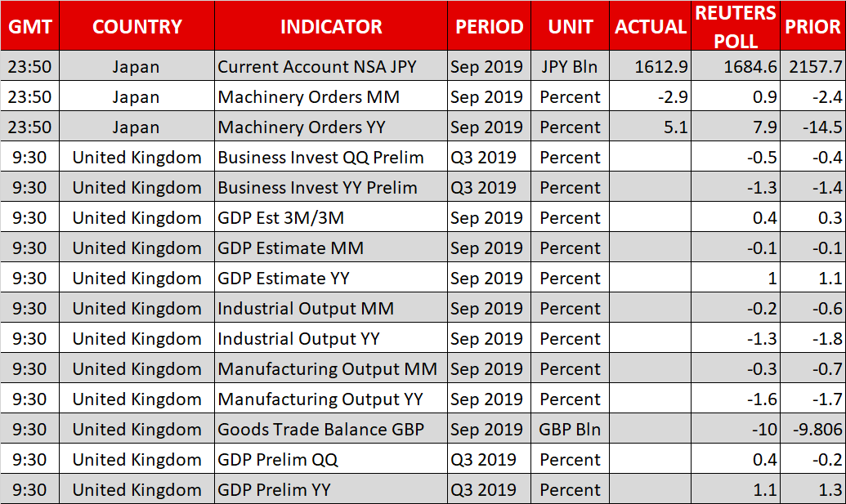Click the ACTUAL column header
This screenshot has width=846, height=504.
tap(650, 26)
